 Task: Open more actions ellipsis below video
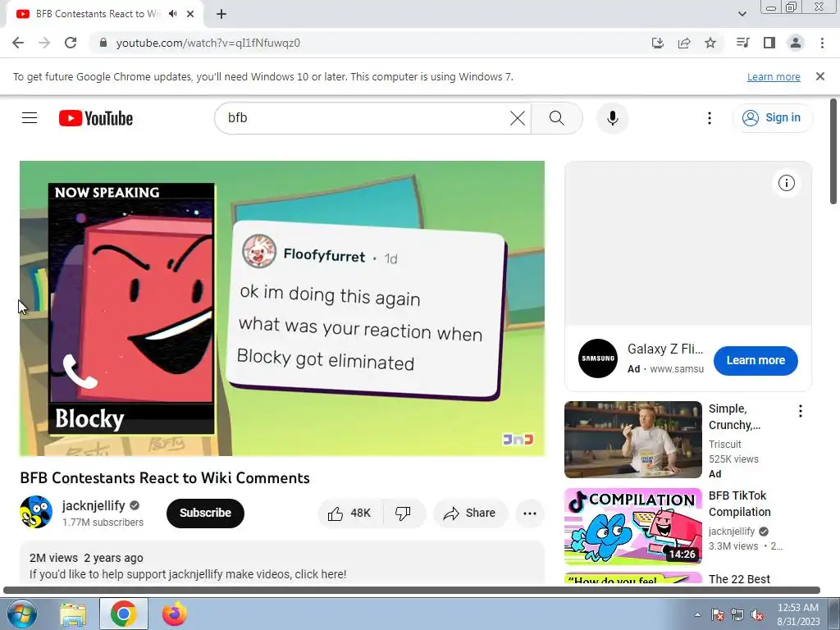(530, 514)
